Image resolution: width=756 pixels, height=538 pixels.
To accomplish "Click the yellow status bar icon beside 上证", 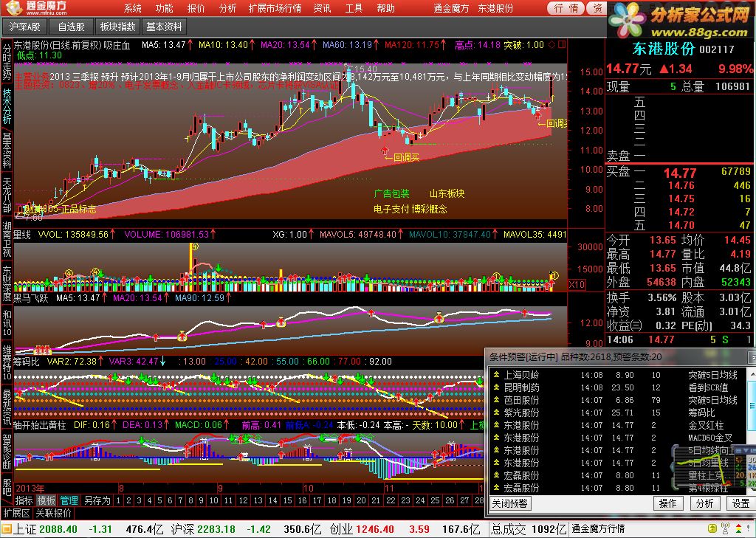I will [7, 529].
